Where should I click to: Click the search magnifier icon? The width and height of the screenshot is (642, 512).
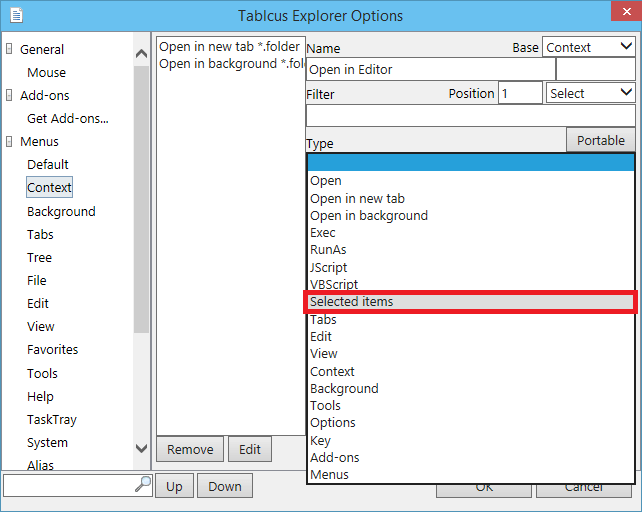143,484
